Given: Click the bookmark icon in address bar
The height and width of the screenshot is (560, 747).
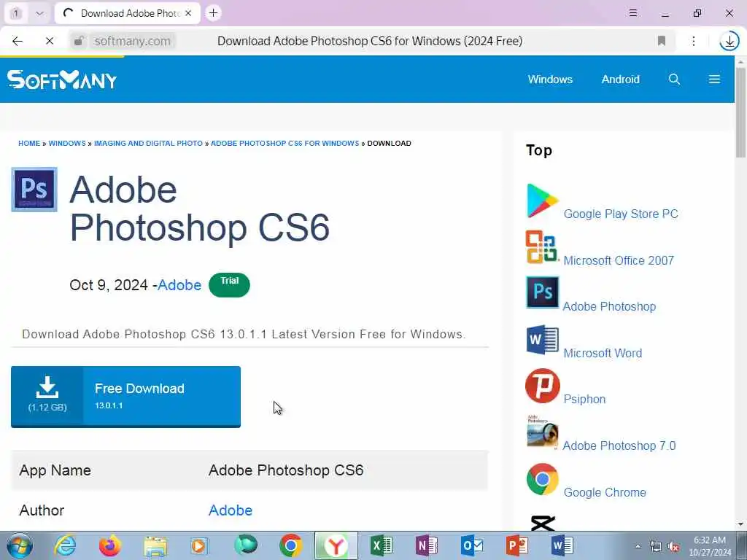Looking at the screenshot, I should coord(661,41).
